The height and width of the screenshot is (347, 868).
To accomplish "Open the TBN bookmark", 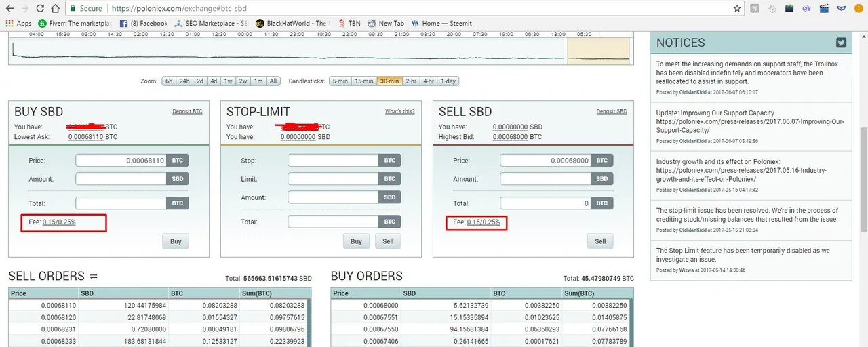I will tap(349, 23).
